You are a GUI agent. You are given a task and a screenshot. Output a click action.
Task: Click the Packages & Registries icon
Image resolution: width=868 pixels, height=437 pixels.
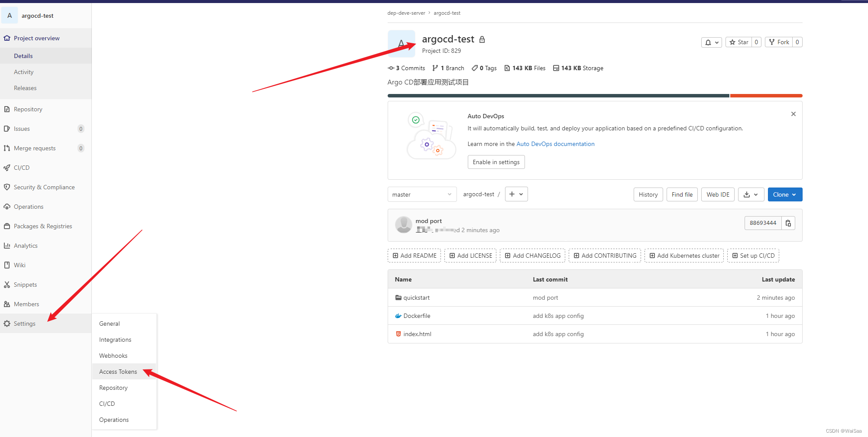click(7, 226)
